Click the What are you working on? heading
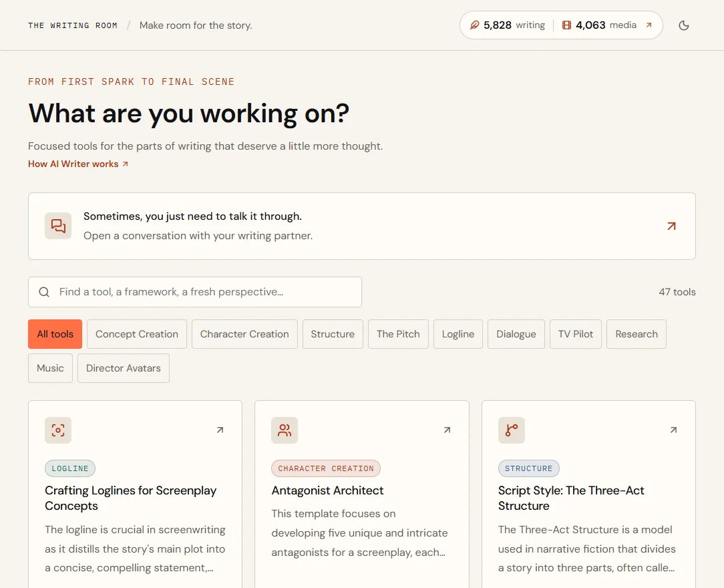The width and height of the screenshot is (724, 588). coord(189,113)
